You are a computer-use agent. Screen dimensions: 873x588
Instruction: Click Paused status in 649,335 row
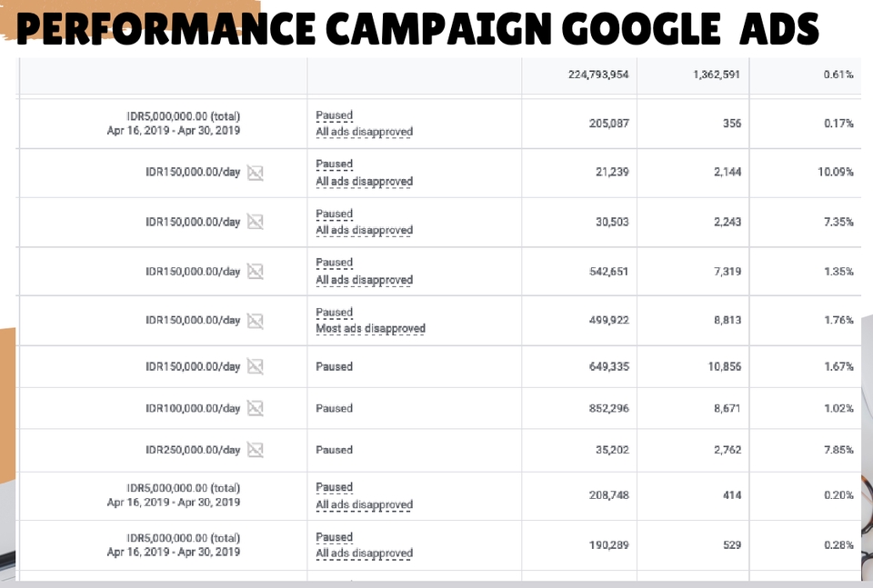click(x=334, y=366)
